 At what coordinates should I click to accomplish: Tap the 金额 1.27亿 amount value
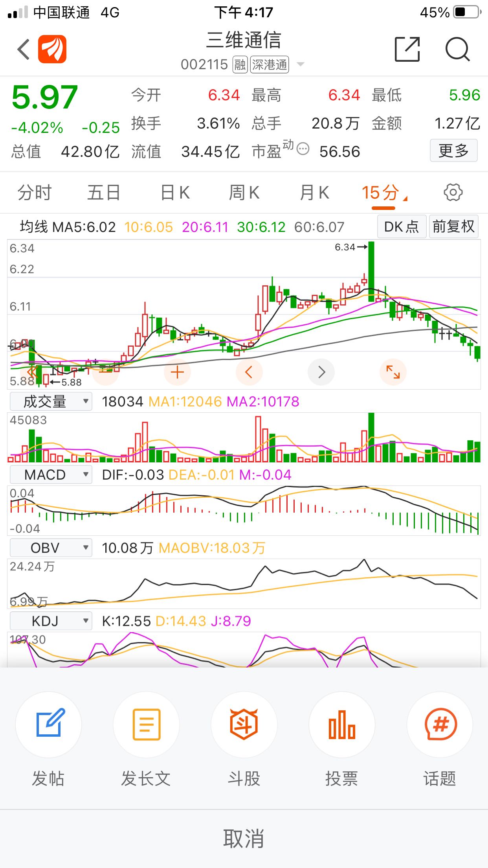457,123
